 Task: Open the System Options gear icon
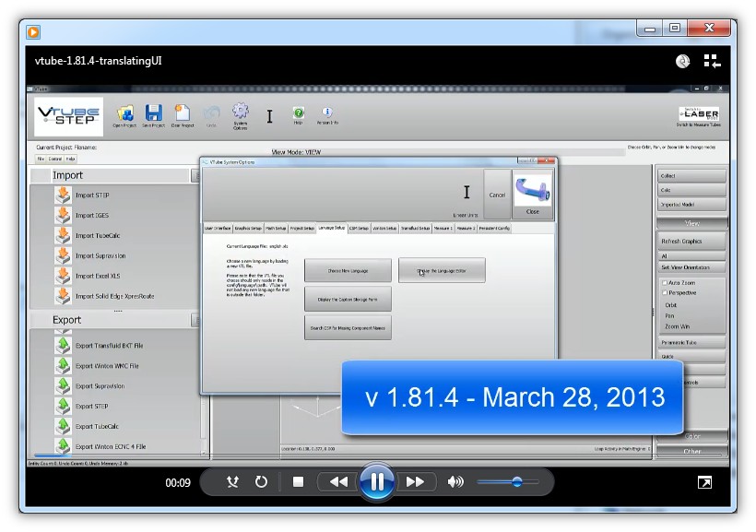(x=241, y=112)
